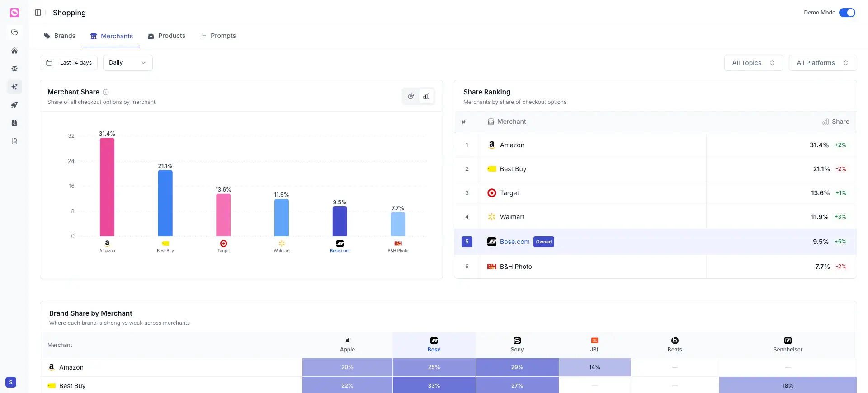The width and height of the screenshot is (868, 393).
Task: Click the B&H Photo logo under the chart
Action: tap(398, 243)
